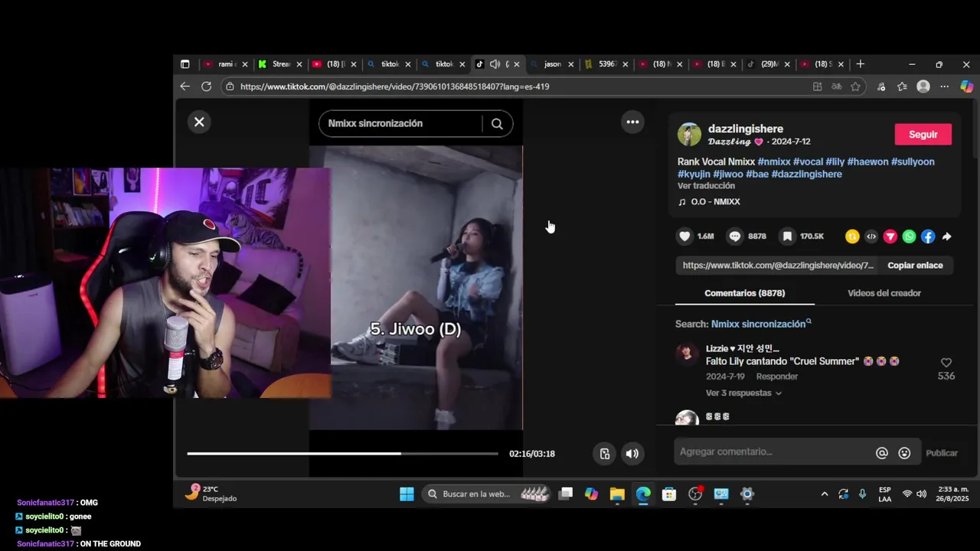The height and width of the screenshot is (551, 980).
Task: Click the search magnifier in video search box
Action: tap(497, 123)
